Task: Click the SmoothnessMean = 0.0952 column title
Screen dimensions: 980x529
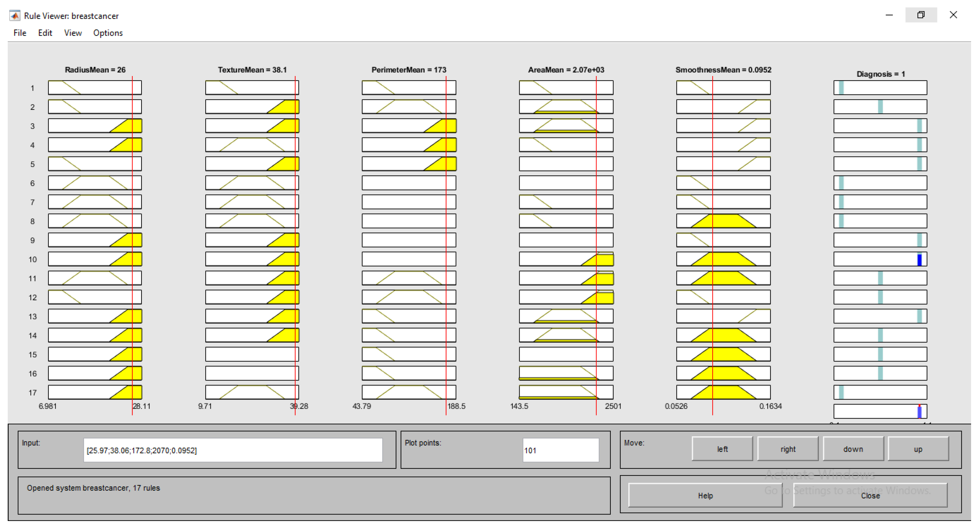Action: 723,70
